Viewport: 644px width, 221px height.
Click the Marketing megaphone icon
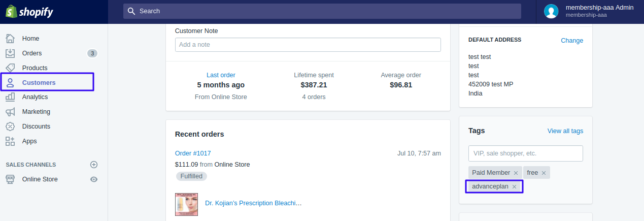[10, 112]
